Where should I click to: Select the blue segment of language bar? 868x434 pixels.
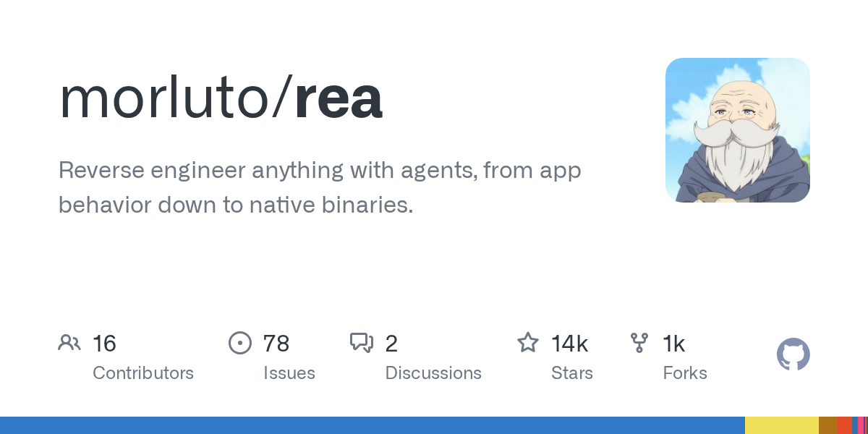(x=373, y=425)
